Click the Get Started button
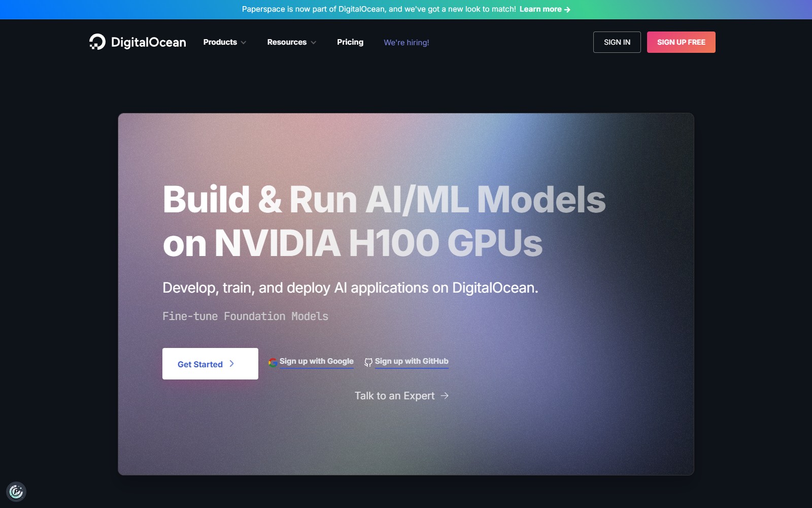Image resolution: width=812 pixels, height=508 pixels. [x=210, y=364]
